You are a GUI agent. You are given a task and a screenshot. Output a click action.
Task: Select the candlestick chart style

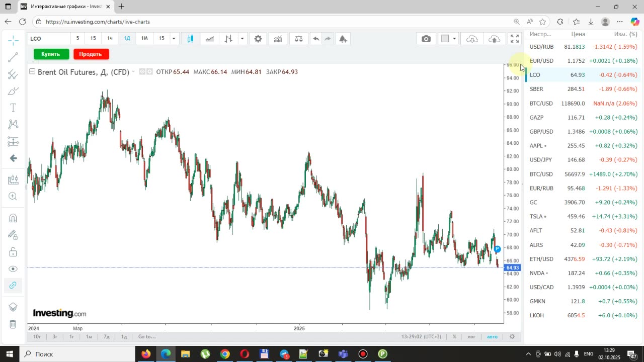190,39
